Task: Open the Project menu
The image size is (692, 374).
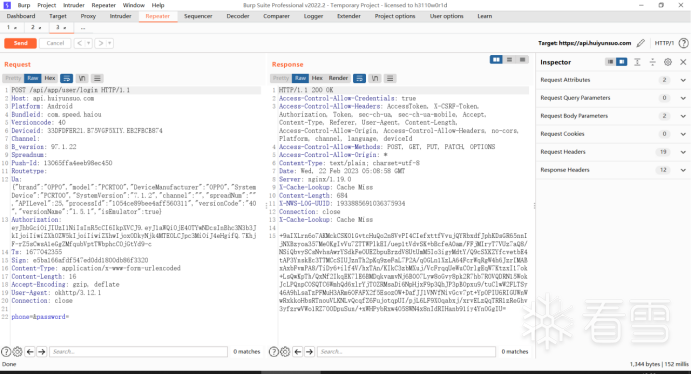Action: tap(46, 5)
